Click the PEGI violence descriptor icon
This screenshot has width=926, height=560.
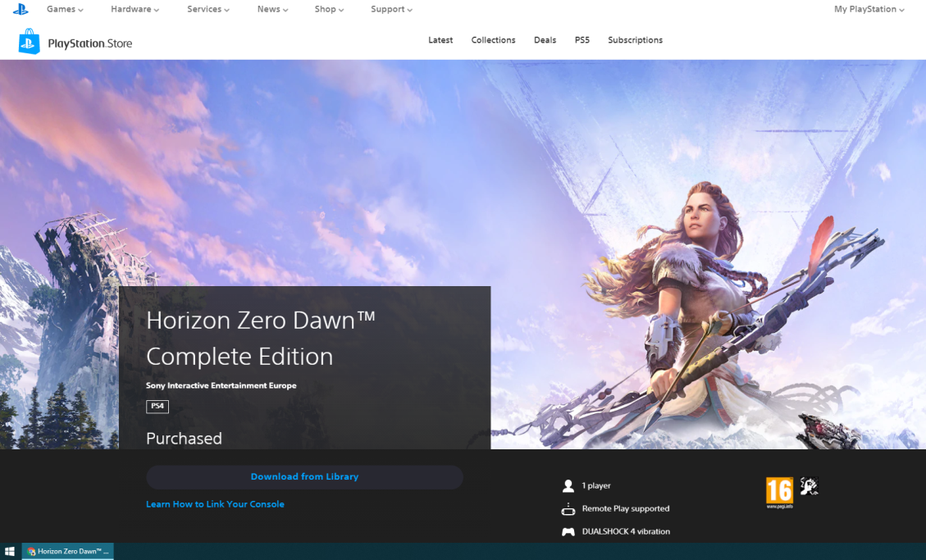809,486
